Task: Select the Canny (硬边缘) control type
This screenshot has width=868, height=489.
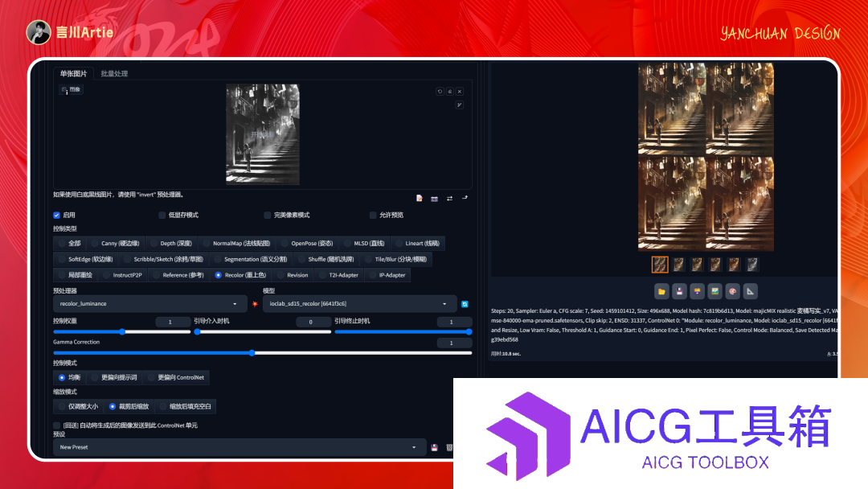Action: (x=115, y=243)
